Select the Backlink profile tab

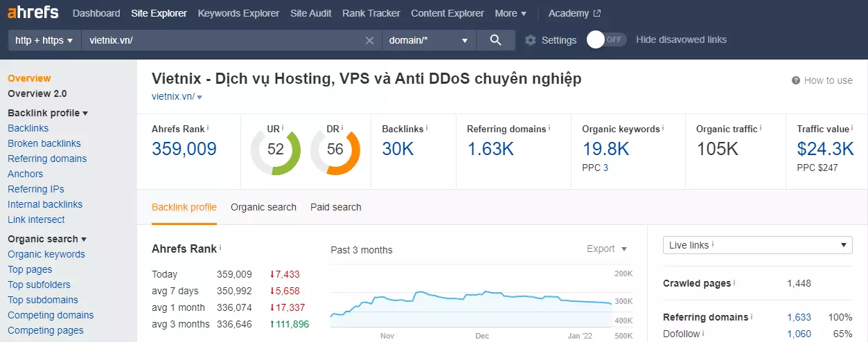click(184, 207)
